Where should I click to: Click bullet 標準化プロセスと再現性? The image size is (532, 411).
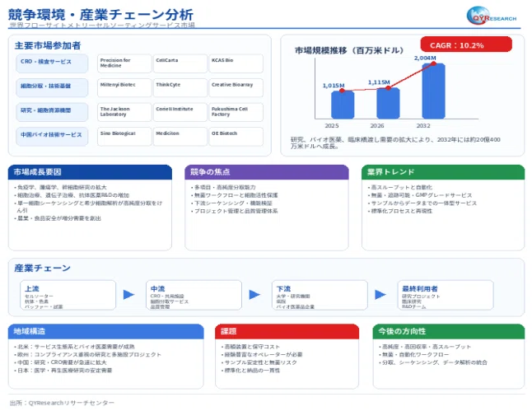(399, 211)
